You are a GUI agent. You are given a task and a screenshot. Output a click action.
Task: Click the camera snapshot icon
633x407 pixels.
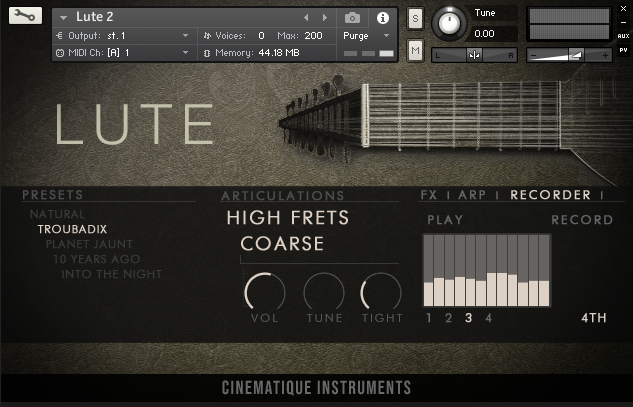(x=352, y=18)
